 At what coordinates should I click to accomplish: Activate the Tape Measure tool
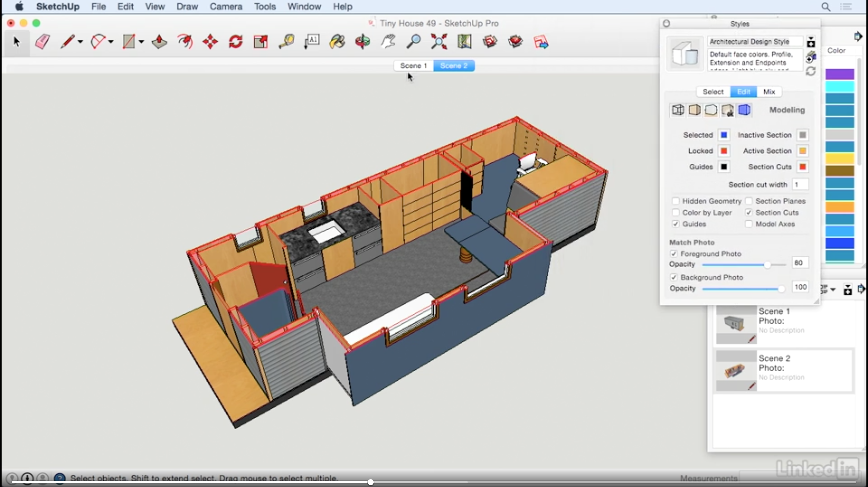(x=286, y=42)
